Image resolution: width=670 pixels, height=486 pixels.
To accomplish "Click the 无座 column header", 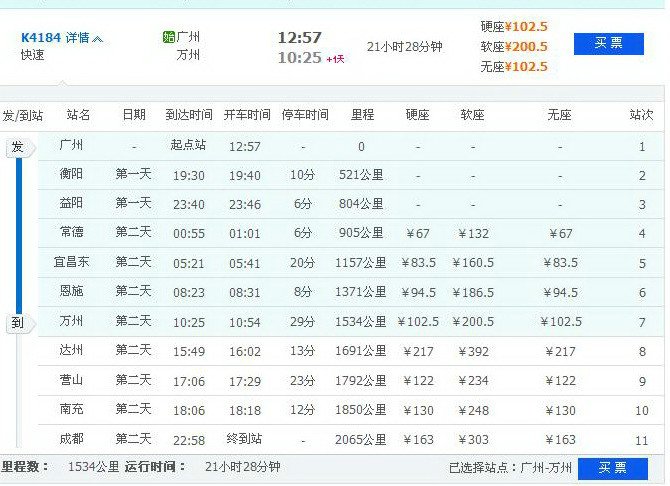I will click(x=559, y=115).
